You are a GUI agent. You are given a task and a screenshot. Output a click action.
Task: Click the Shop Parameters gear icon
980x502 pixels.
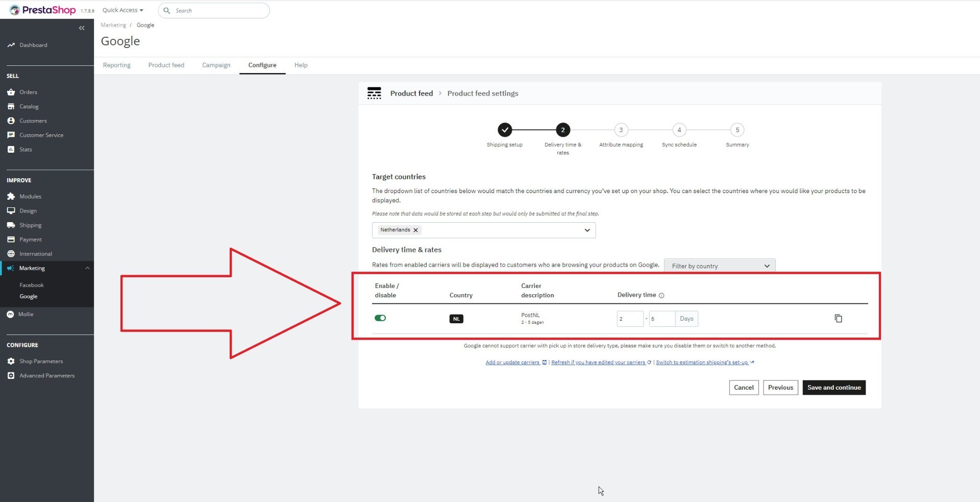[x=11, y=361]
